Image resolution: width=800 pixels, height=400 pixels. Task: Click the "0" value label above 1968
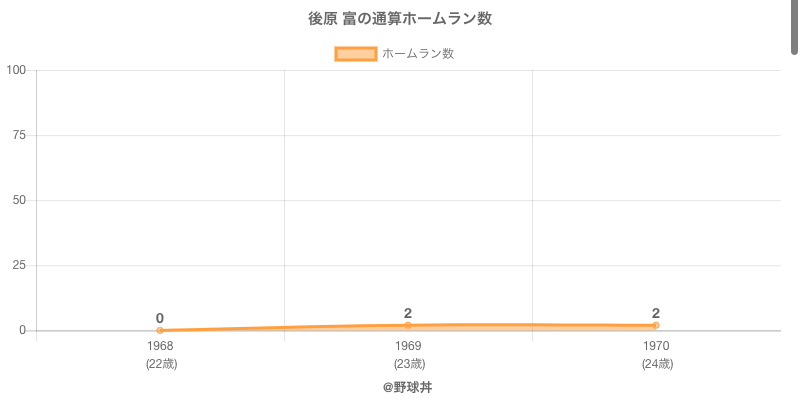tap(160, 318)
